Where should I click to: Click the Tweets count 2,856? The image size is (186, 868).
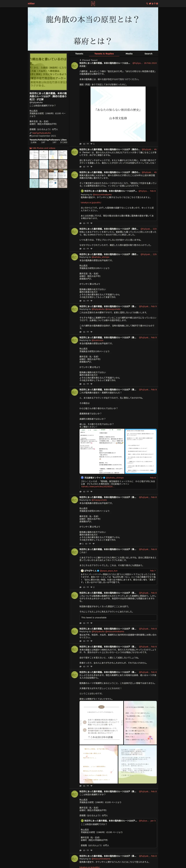33,142
